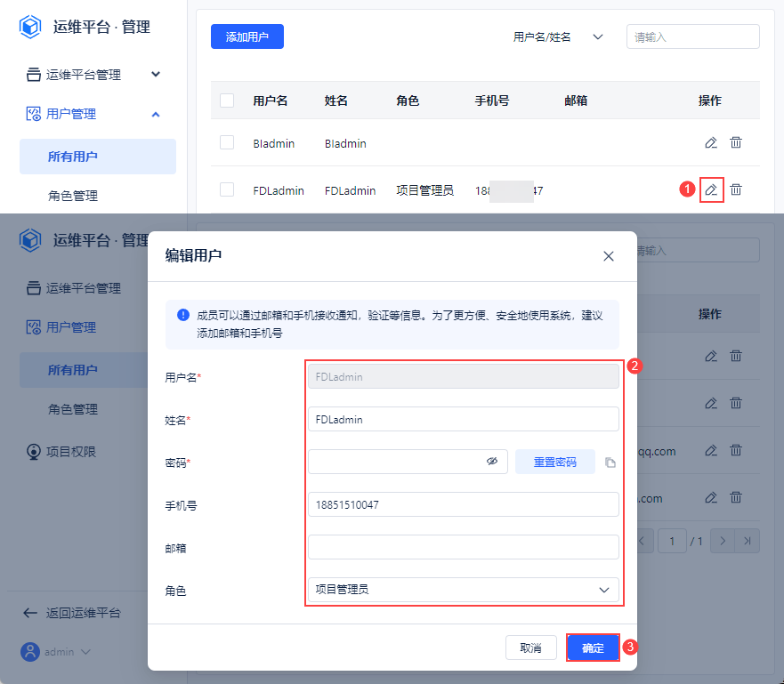Select 角色管理 in the undimmed sidebar

point(73,196)
